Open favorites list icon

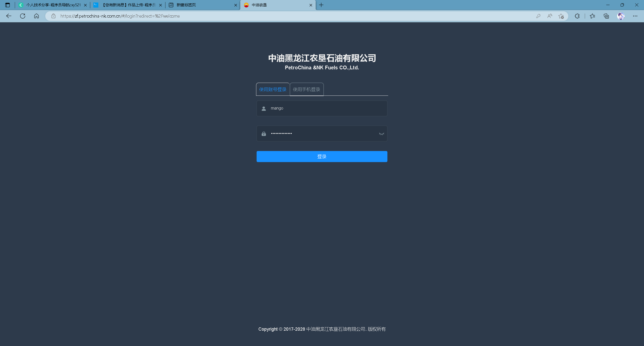592,16
